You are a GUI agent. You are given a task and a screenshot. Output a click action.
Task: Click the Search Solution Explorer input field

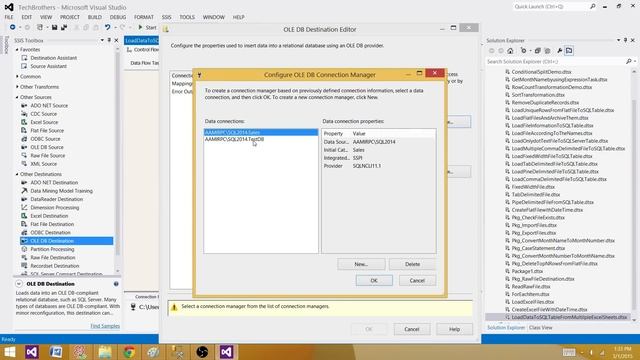point(556,61)
